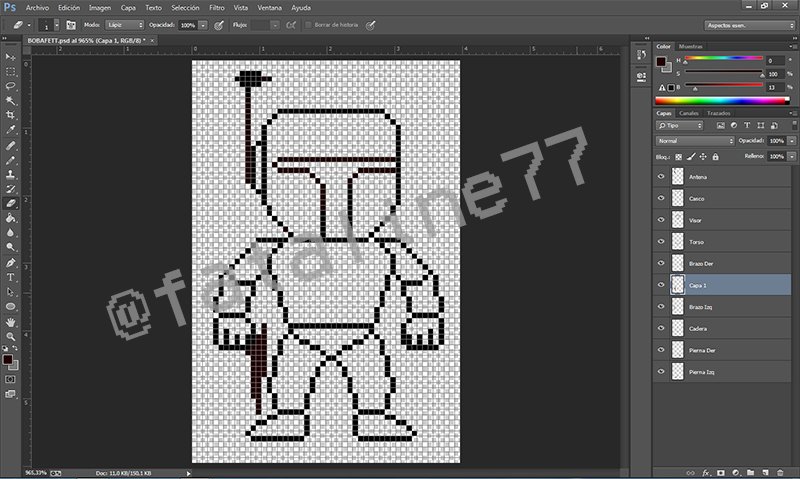The height and width of the screenshot is (479, 800).
Task: Select the Move tool
Action: click(10, 56)
